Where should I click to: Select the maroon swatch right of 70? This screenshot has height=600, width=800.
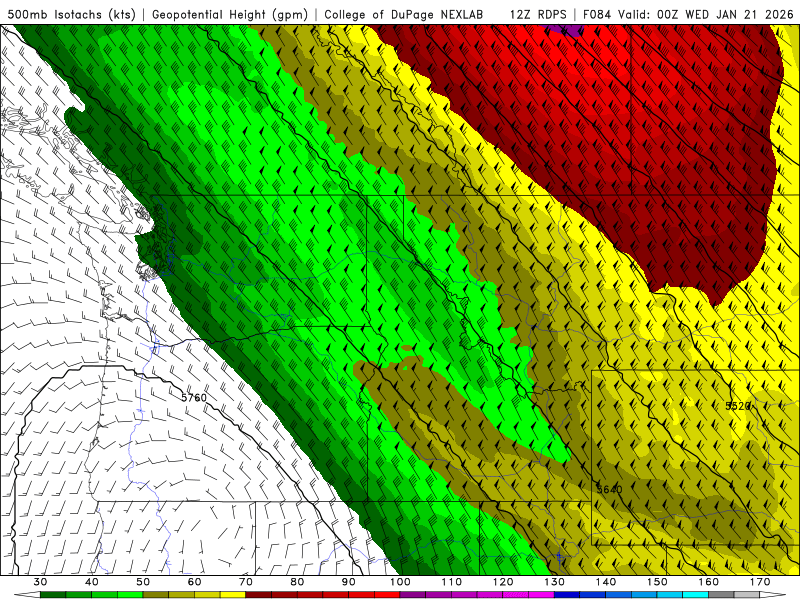click(259, 595)
